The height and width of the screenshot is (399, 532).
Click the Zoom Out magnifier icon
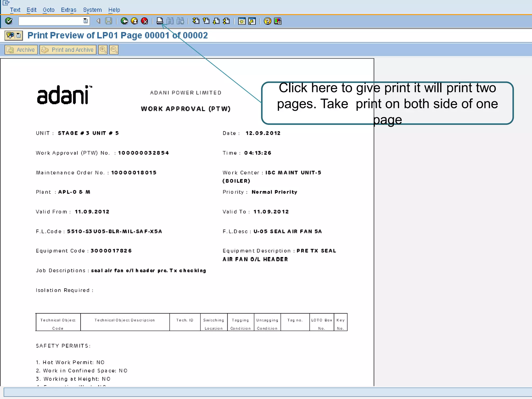[x=114, y=50]
